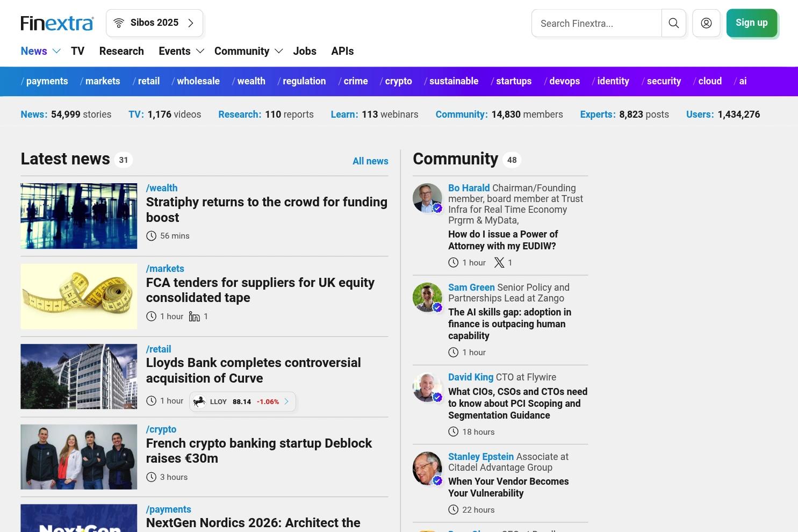The image size is (798, 532).
Task: Click the Experts 8,823 posts stat
Action: coord(624,114)
